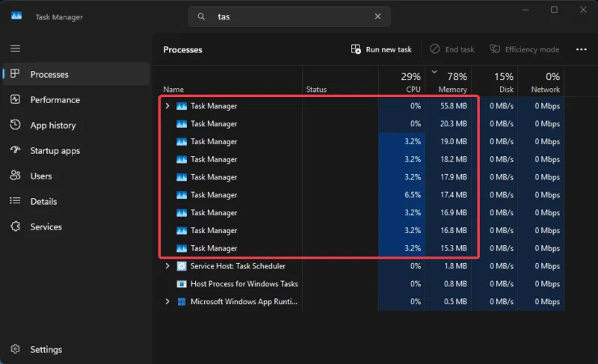Click the search magnifier icon

201,16
